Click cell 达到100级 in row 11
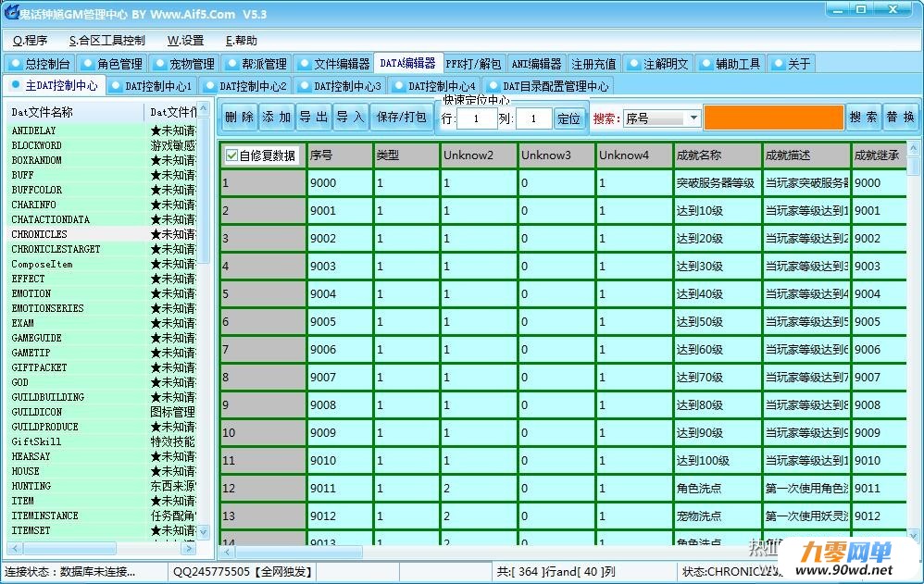The height and width of the screenshot is (584, 924). [717, 461]
